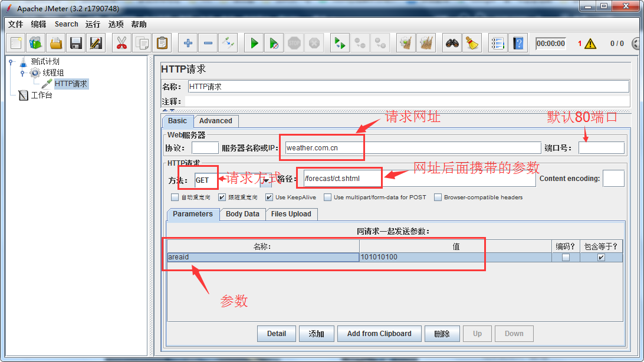This screenshot has width=644, height=362.
Task: Click the Content encoding field
Action: point(613,179)
